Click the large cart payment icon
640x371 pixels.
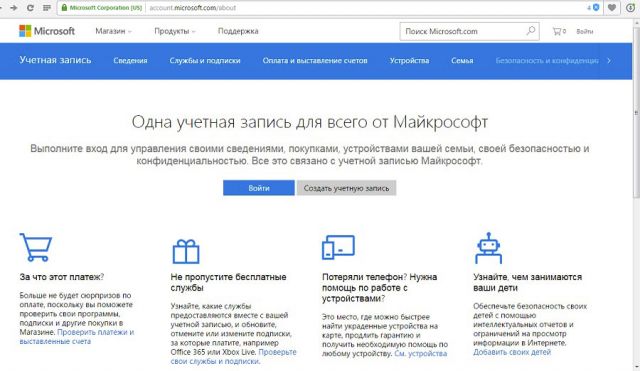click(36, 247)
